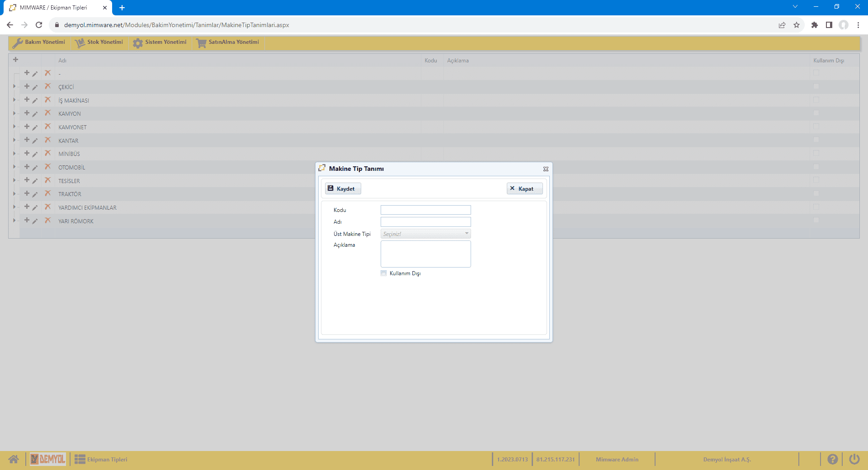Viewport: 868px width, 470px height.
Task: Toggle Kullanım Dışı checkbox for KANTAR row
Action: click(x=816, y=140)
